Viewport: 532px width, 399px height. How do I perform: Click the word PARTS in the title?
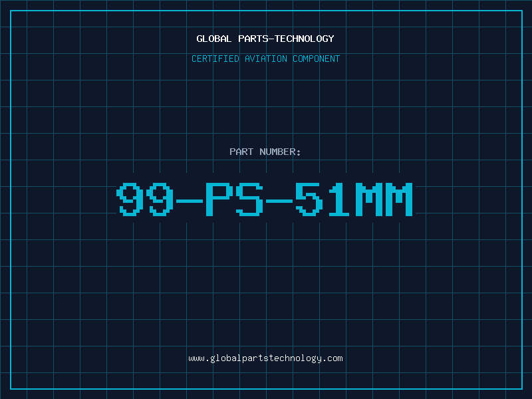253,39
